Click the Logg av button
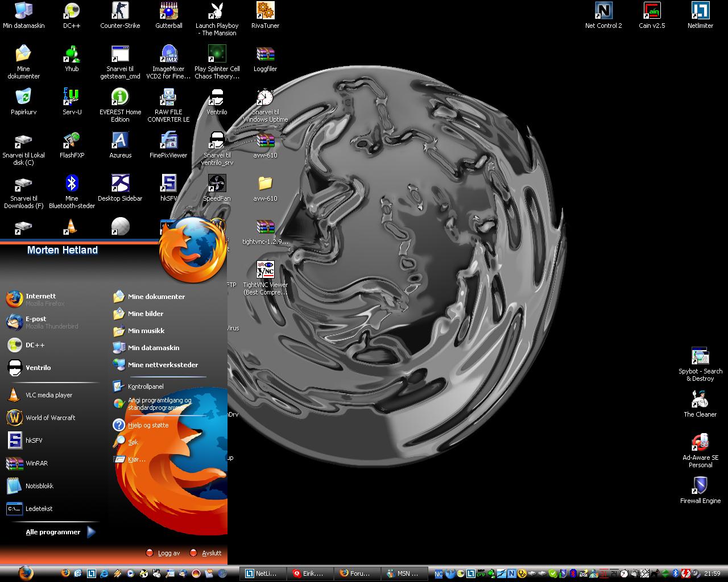The width and height of the screenshot is (728, 582). coord(163,552)
